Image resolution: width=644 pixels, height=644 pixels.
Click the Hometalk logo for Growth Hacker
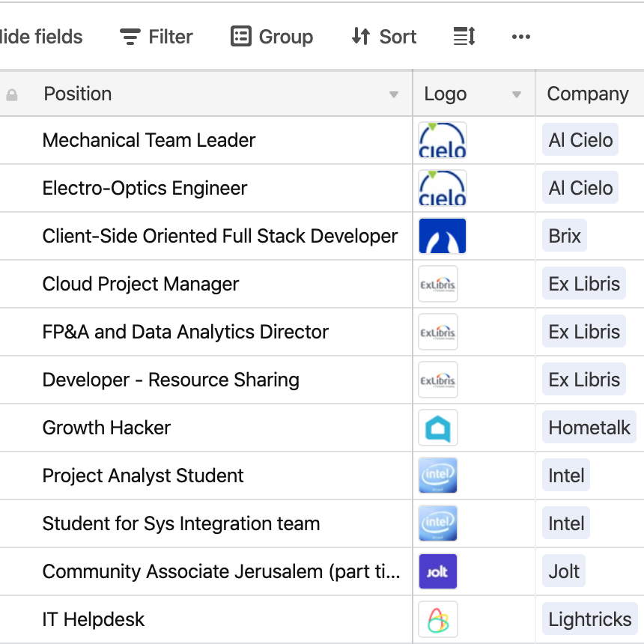(437, 428)
